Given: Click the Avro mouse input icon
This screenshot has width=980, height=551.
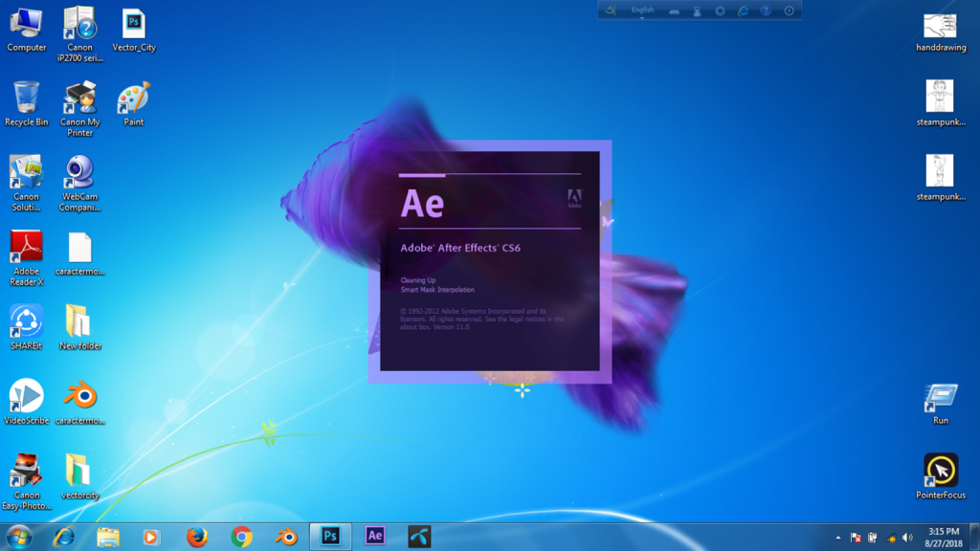Looking at the screenshot, I should click(x=697, y=11).
